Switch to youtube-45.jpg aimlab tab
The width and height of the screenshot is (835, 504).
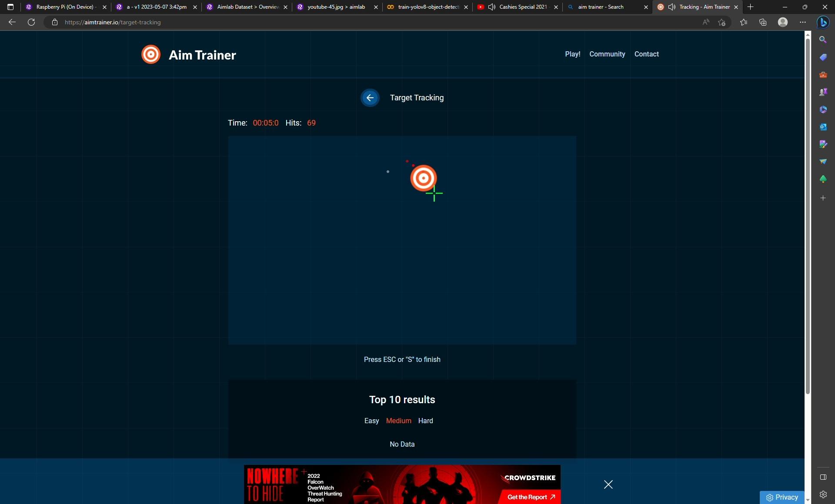[x=337, y=7]
